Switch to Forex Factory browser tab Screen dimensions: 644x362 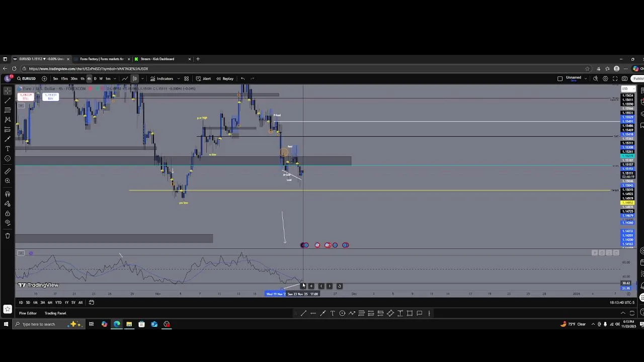[101, 59]
